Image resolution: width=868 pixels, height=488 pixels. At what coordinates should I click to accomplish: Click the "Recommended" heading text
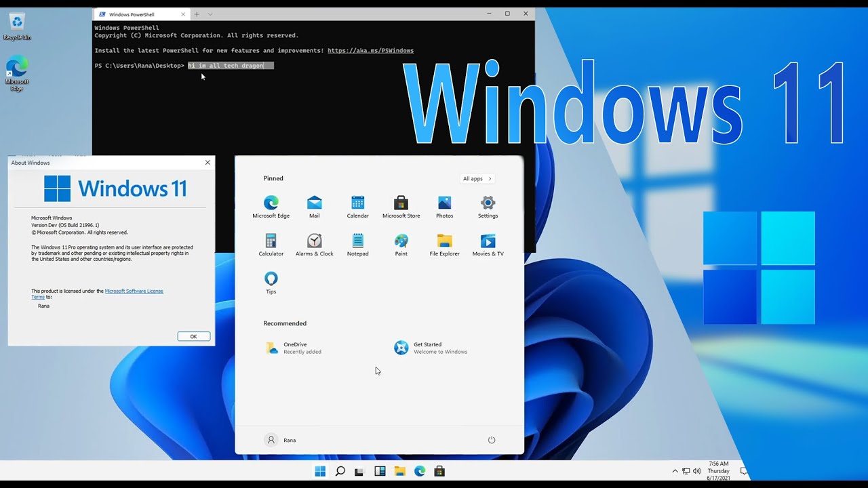point(285,324)
